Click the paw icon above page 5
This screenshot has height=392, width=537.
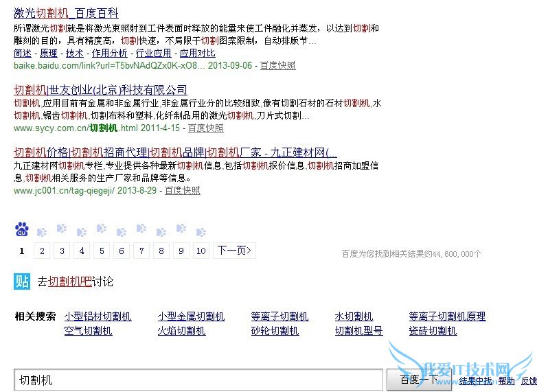click(102, 228)
